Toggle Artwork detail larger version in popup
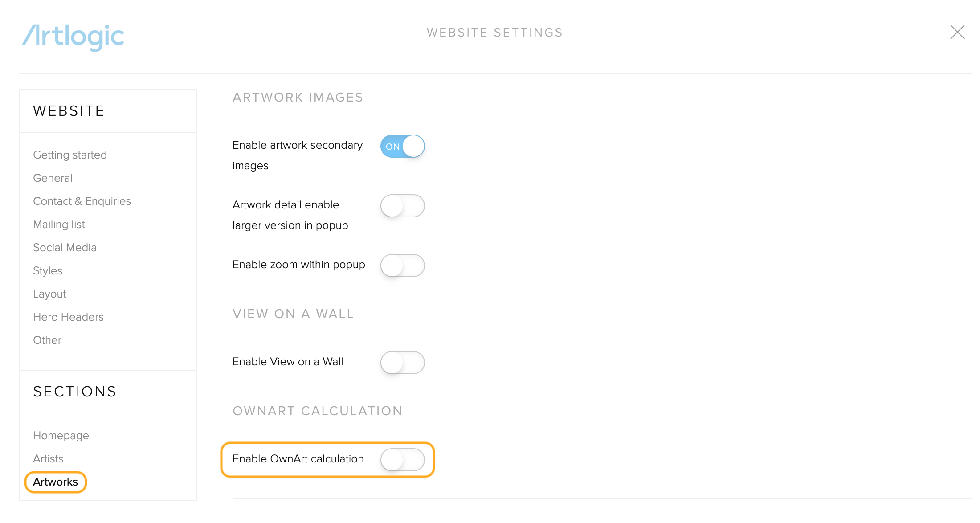 [x=402, y=206]
